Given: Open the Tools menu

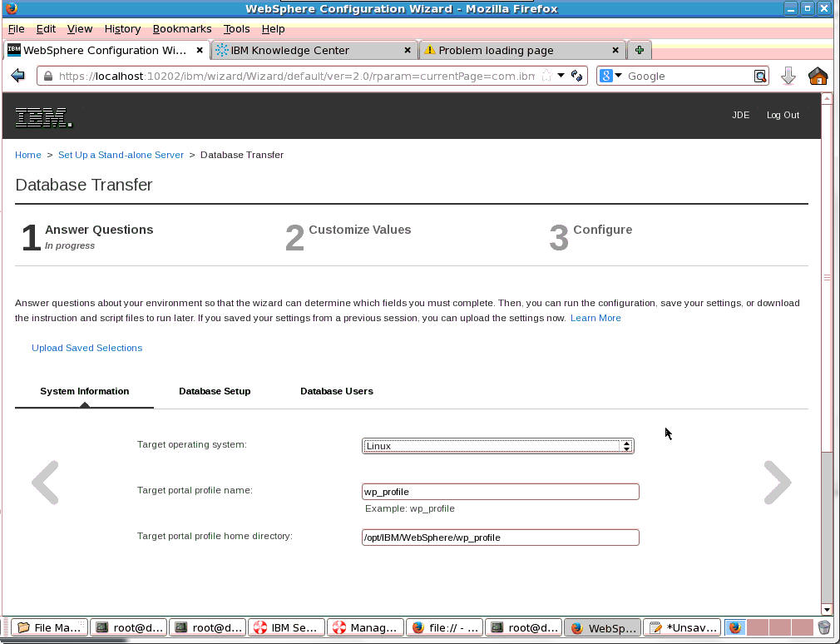Looking at the screenshot, I should [236, 29].
